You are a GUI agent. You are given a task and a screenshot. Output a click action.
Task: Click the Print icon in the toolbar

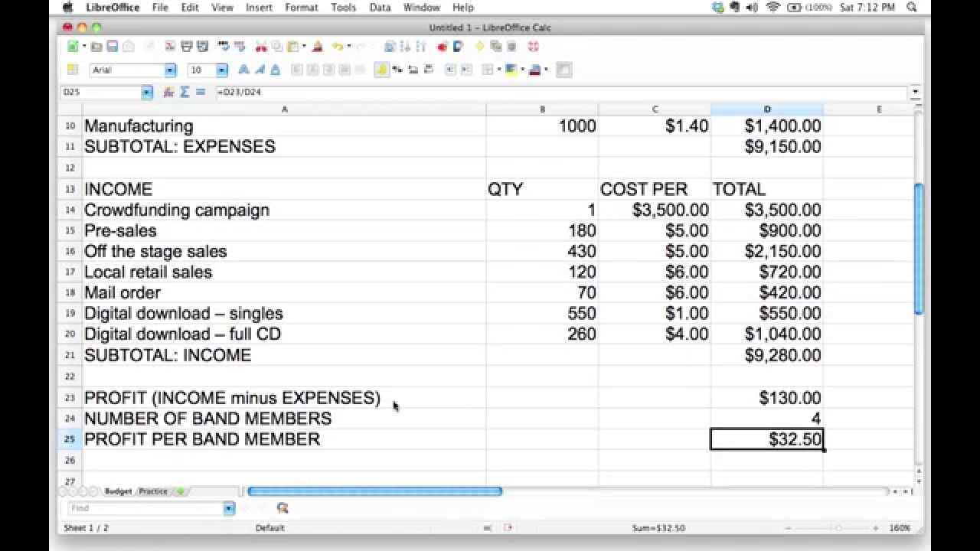click(x=187, y=46)
